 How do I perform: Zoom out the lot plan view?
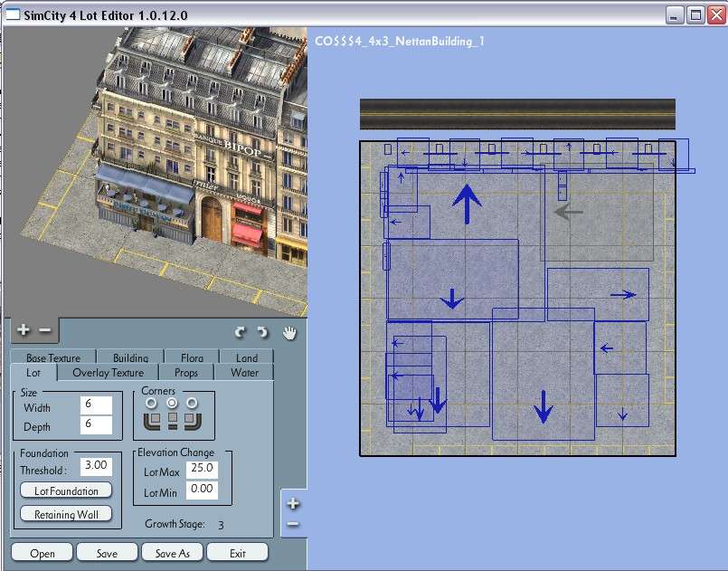(x=293, y=525)
